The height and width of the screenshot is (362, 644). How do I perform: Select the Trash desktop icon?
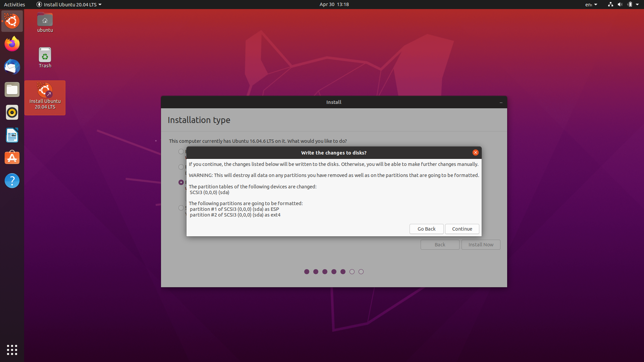pyautogui.click(x=45, y=58)
